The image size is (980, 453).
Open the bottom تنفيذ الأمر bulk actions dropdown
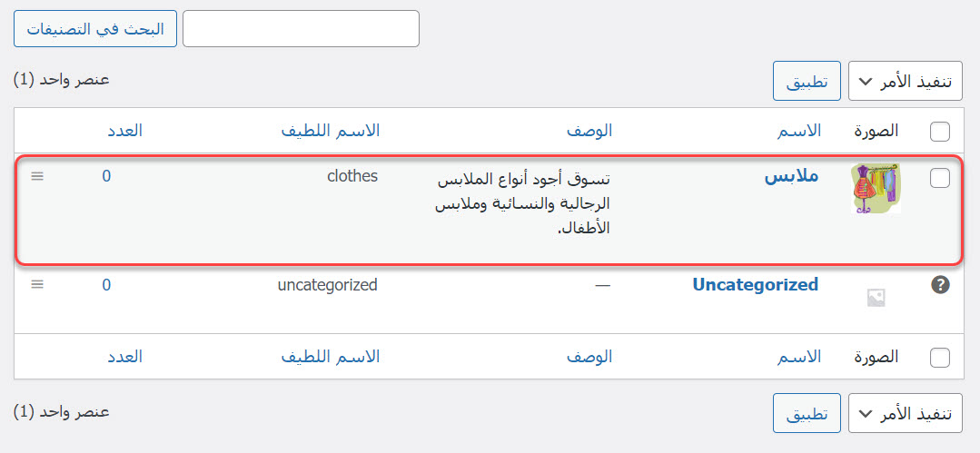[904, 413]
